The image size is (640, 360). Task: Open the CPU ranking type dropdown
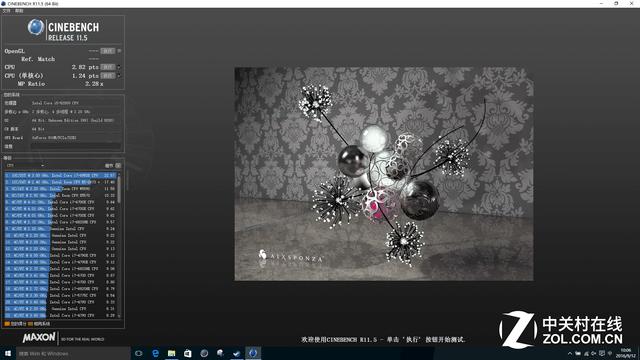coord(25,165)
